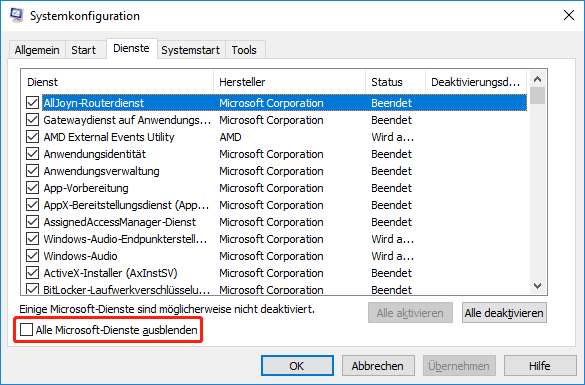Uncheck the AllJoyn-Routerdienst checkbox

32,103
